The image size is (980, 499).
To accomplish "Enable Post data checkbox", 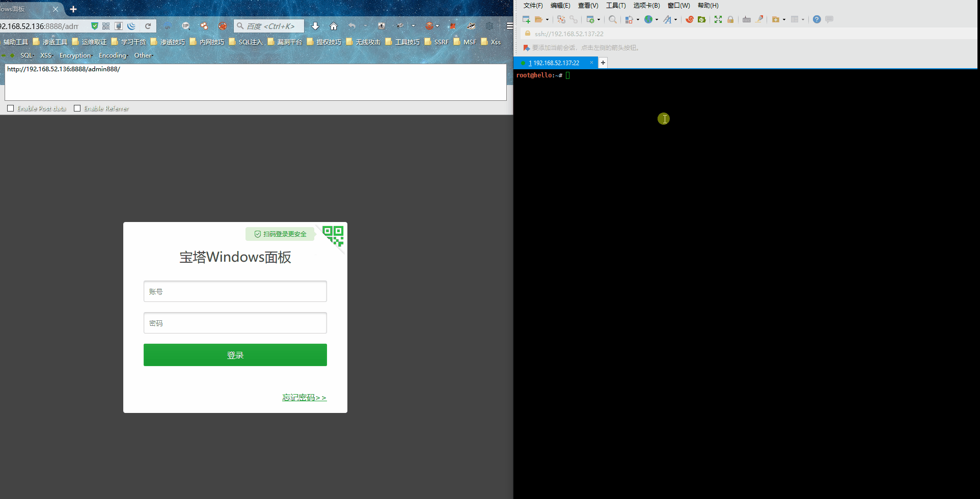I will pyautogui.click(x=10, y=108).
